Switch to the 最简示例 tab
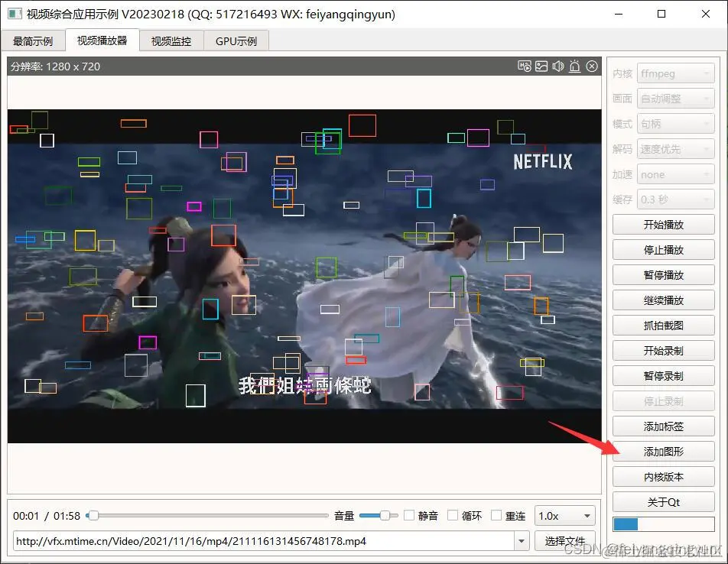The image size is (728, 564). (x=33, y=41)
